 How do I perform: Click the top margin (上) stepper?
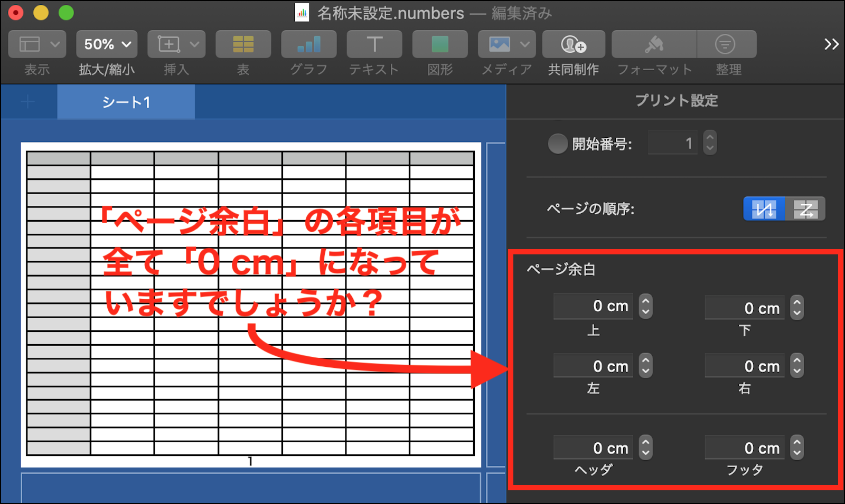[645, 306]
